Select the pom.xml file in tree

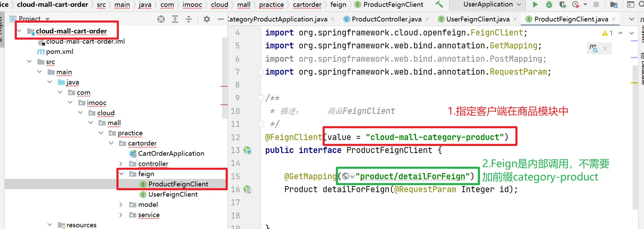point(60,52)
